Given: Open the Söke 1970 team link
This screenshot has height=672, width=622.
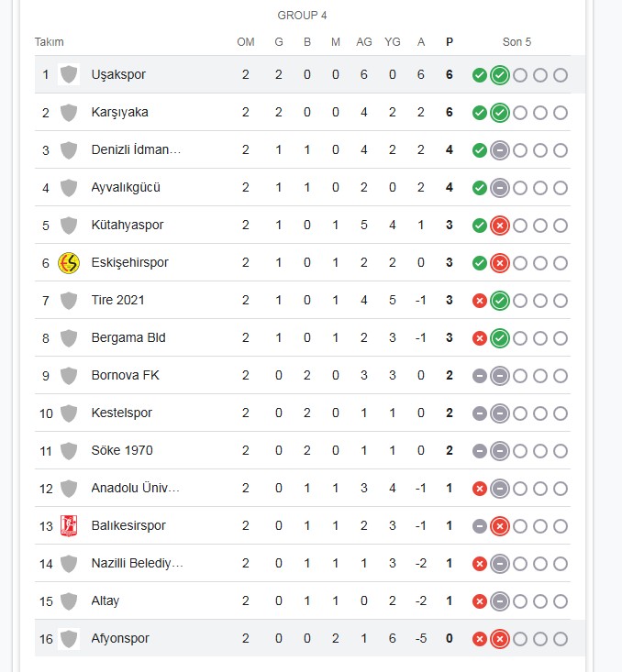Looking at the screenshot, I should [122, 450].
